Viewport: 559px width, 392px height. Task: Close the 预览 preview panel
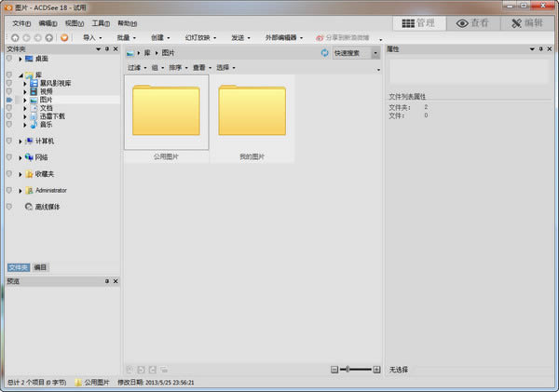point(116,281)
